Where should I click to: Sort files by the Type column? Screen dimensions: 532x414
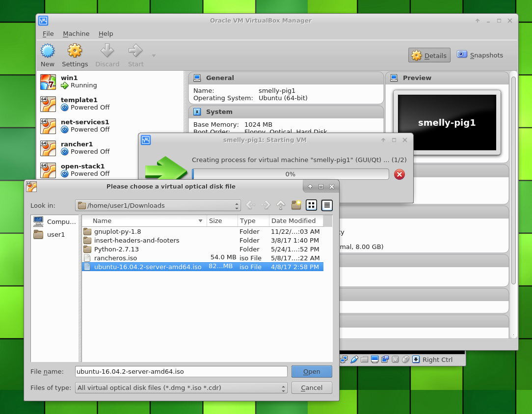click(x=253, y=221)
